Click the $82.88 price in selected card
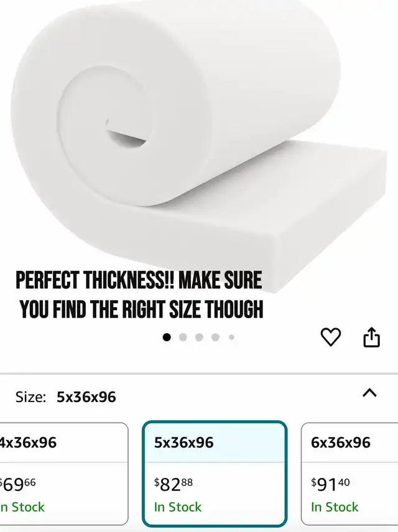This screenshot has height=532, width=398. click(x=173, y=484)
